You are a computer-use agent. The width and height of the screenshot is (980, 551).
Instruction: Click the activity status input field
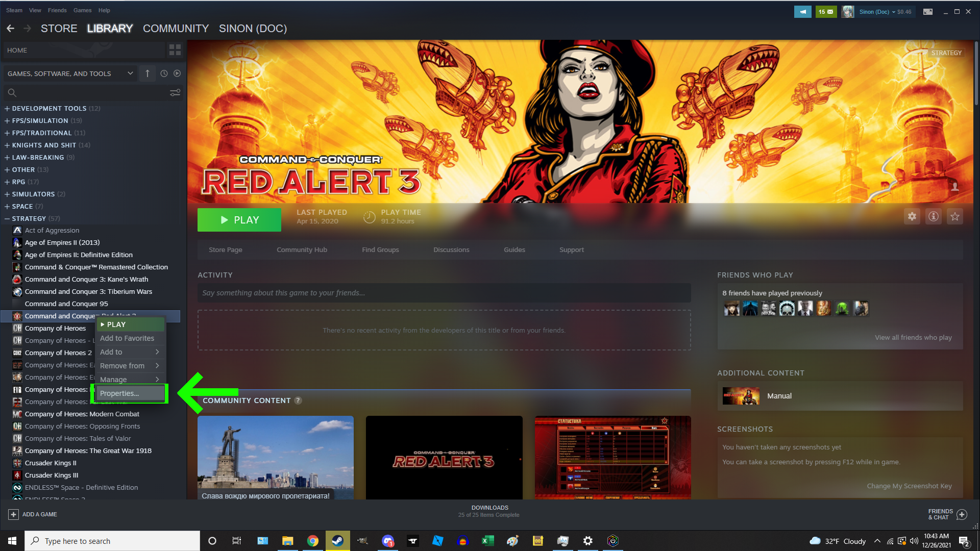[x=444, y=293]
